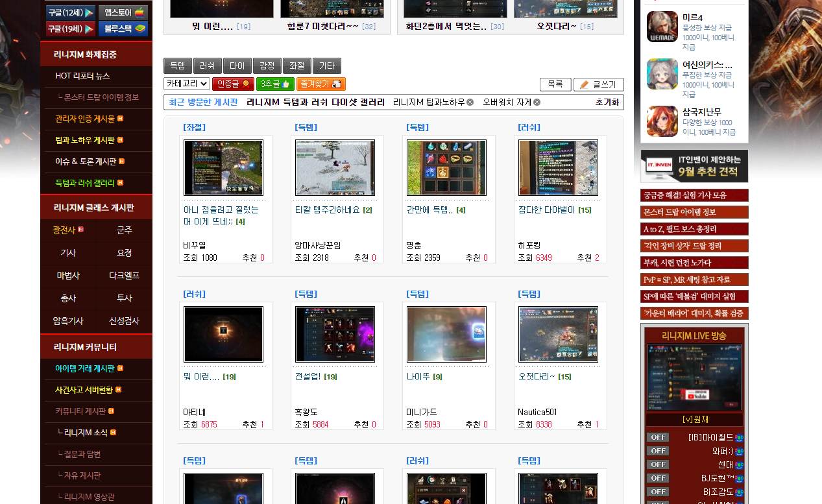This screenshot has width=822, height=504.
Task: Click the N badge beside 아이템 거래 게시판
Action: [120, 368]
